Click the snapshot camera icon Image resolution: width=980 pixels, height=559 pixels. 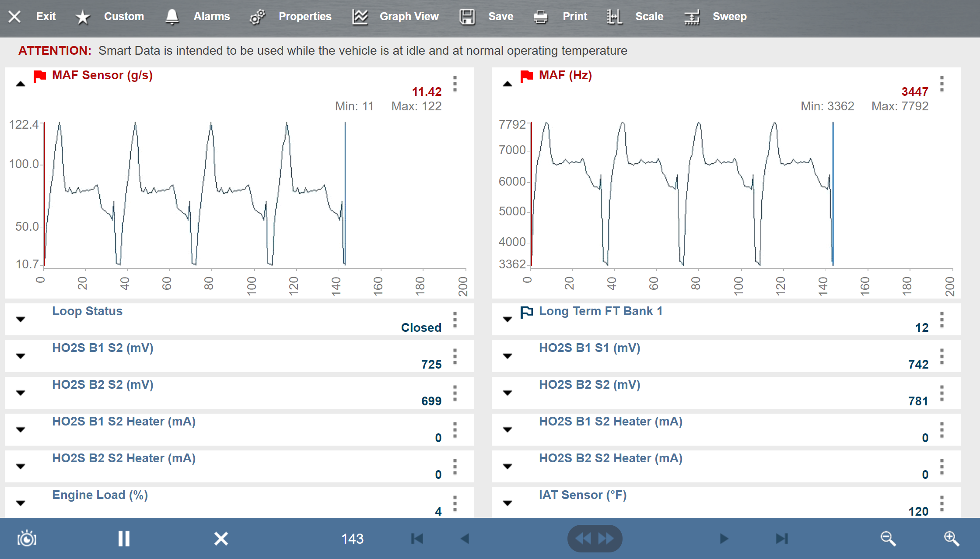[27, 538]
